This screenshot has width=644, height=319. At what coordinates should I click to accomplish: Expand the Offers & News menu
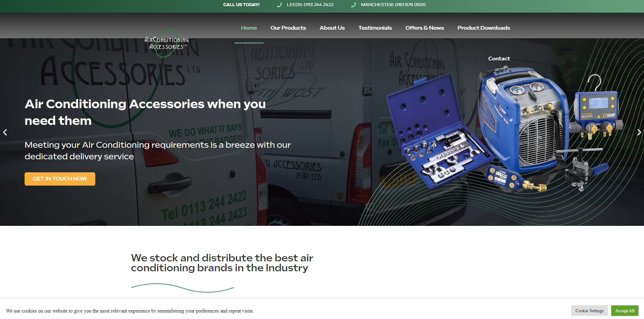coord(424,28)
